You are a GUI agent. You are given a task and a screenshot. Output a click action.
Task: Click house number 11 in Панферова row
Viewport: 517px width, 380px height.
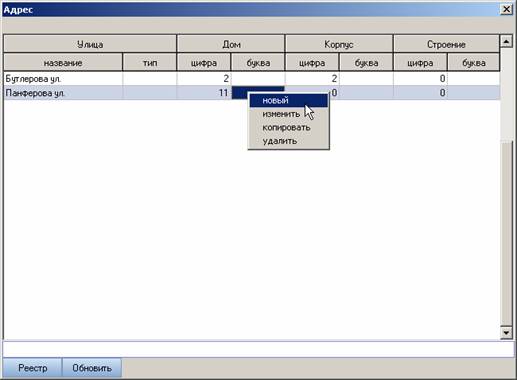pos(204,93)
